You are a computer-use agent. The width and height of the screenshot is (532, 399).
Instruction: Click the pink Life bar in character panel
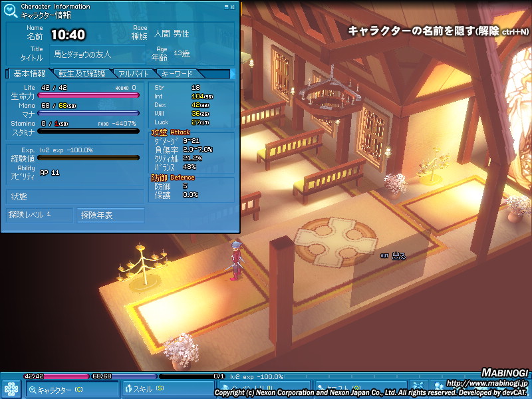pyautogui.click(x=88, y=96)
